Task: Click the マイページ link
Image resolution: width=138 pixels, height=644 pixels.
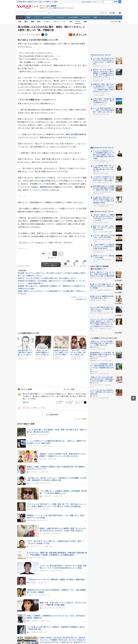Action: pyautogui.click(x=103, y=13)
